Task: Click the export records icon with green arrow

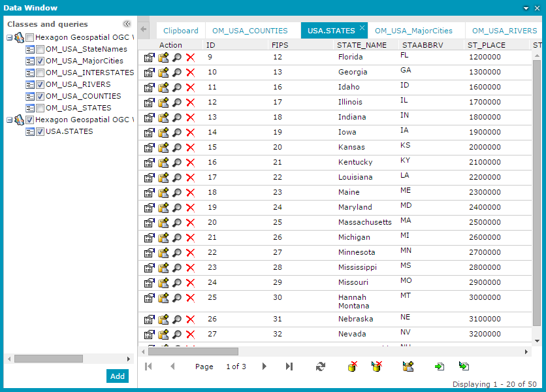Action: [x=438, y=367]
